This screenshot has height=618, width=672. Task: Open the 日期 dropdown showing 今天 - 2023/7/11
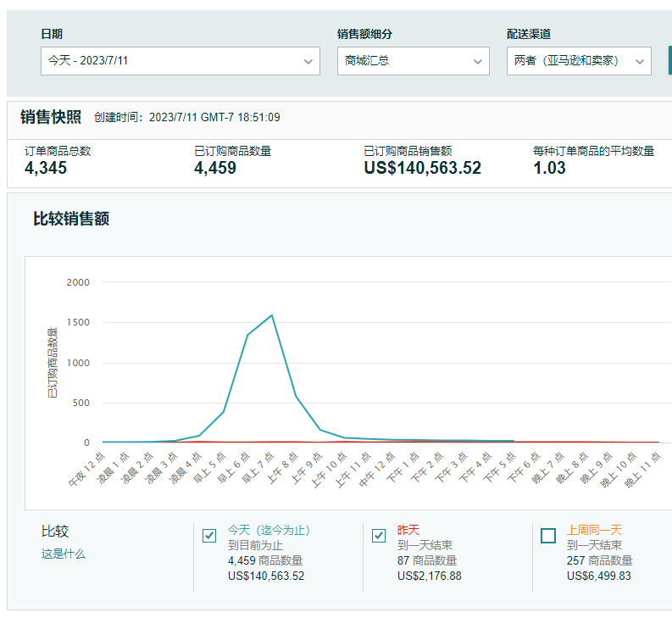tap(180, 61)
